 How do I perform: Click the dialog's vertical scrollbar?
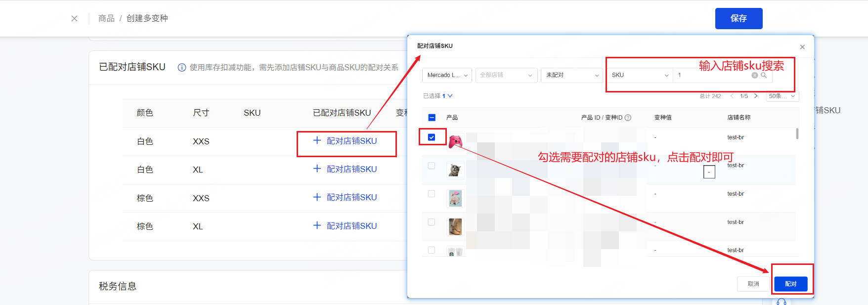(797, 134)
